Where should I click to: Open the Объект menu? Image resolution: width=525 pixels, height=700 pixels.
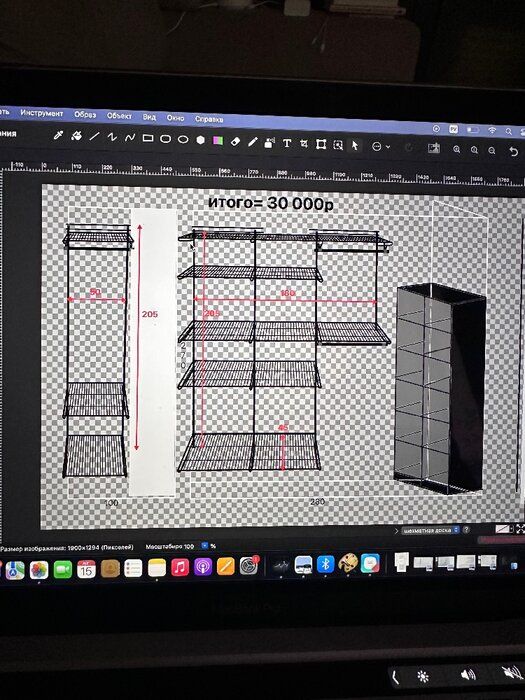pyautogui.click(x=119, y=116)
